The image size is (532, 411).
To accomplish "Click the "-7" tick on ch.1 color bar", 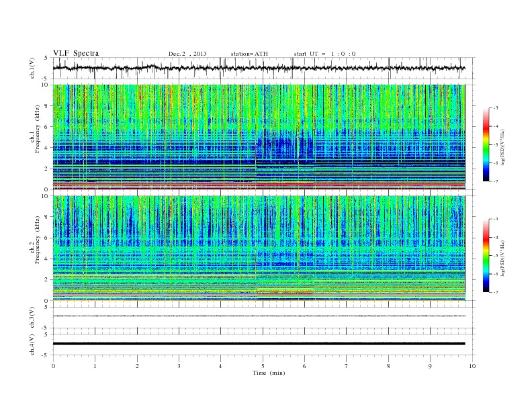I will pos(496,181).
